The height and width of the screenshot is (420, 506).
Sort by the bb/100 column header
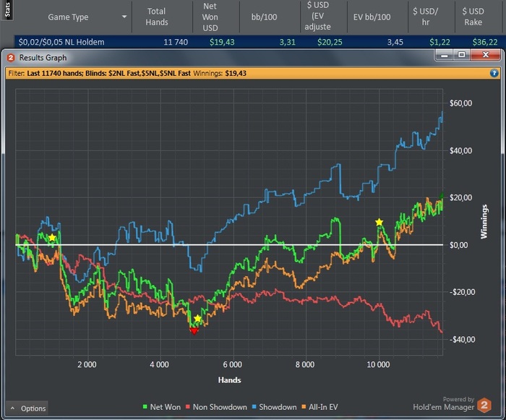264,17
